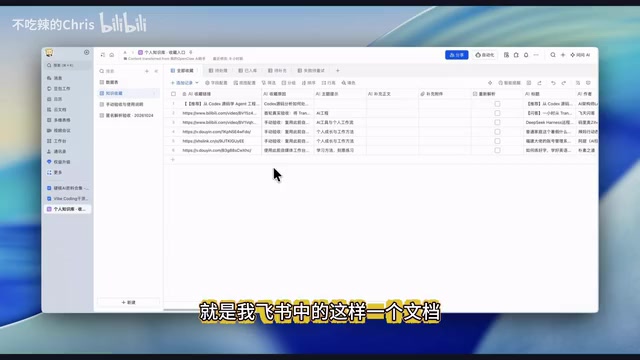Click the horizontal scrollbar under the table
Screen dimensions: 640x360
click(182, 310)
